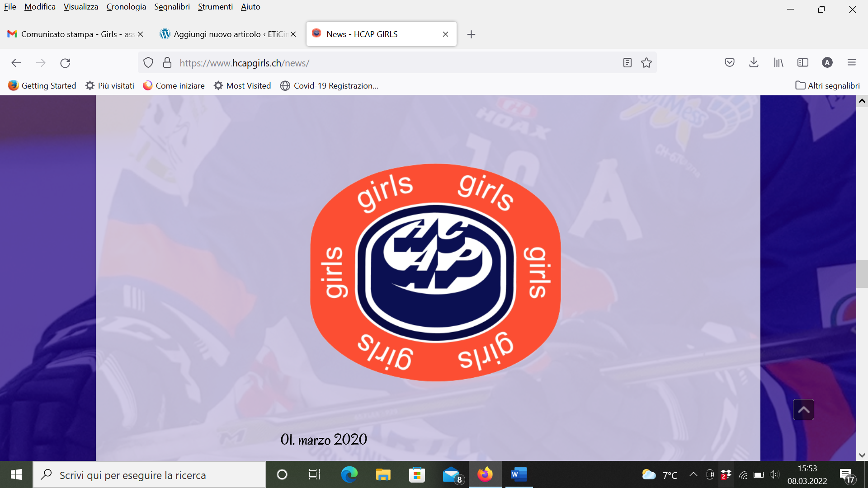Screen dimensions: 868x488
Task: Click the page scrollbar down arrow
Action: coord(862,455)
